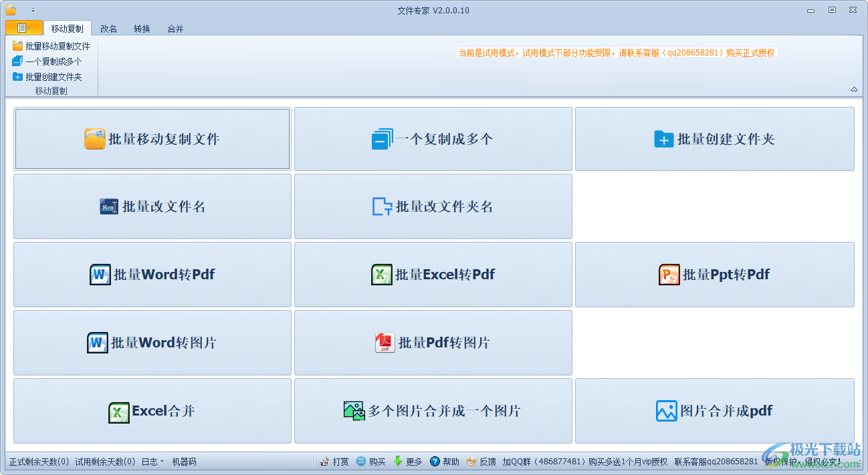Select 批量创建文件夹 from the sidebar
The width and height of the screenshot is (868, 475).
coord(47,76)
